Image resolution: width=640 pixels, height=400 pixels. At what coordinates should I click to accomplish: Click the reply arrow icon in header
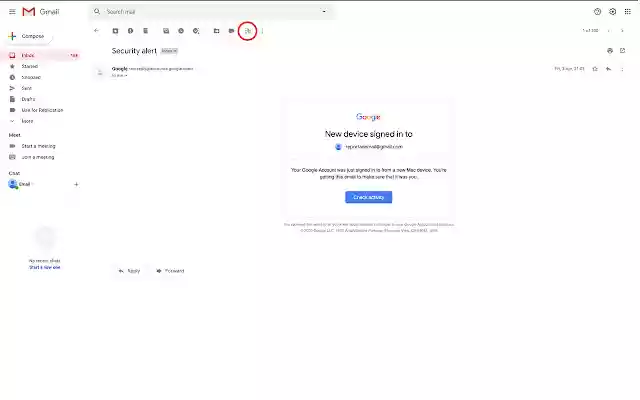(609, 69)
